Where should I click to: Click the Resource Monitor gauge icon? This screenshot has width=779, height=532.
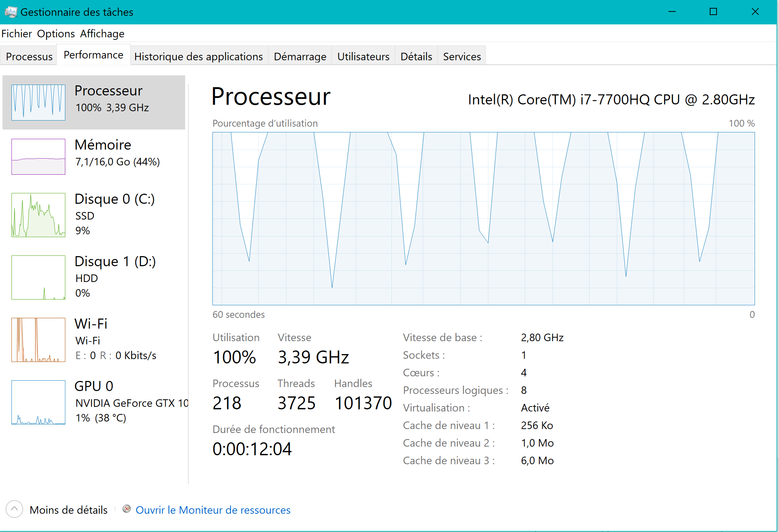[126, 509]
